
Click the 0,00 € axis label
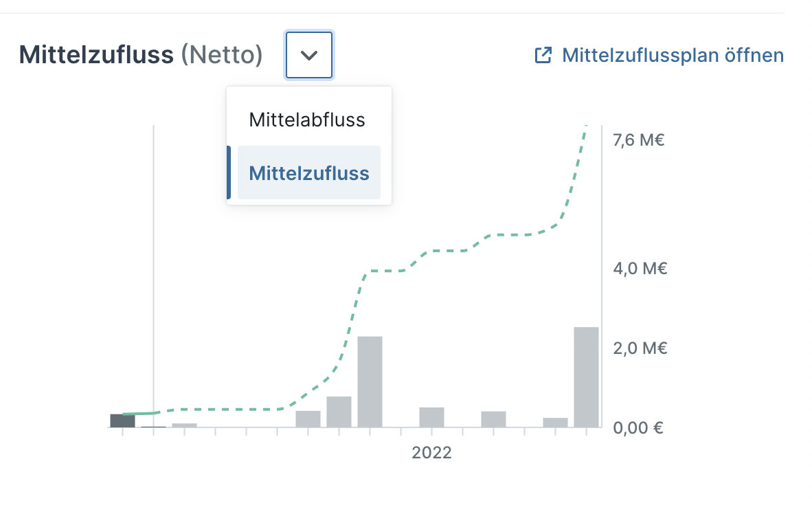pyautogui.click(x=638, y=428)
